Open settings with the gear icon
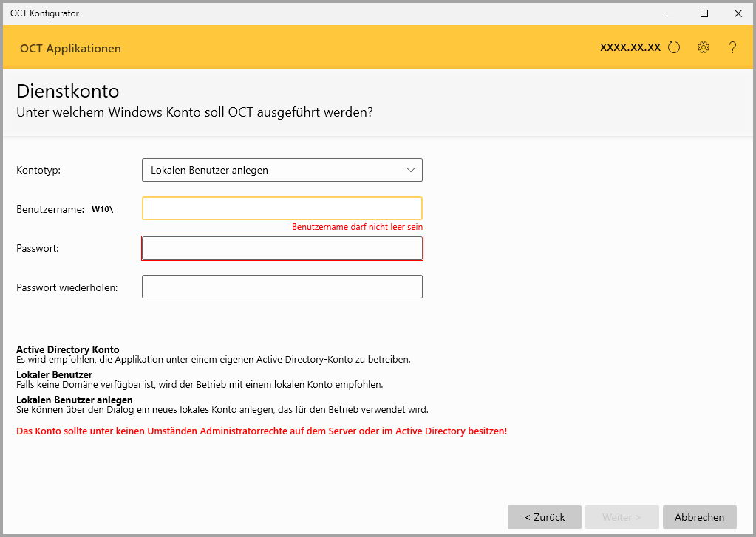756x537 pixels. [703, 48]
